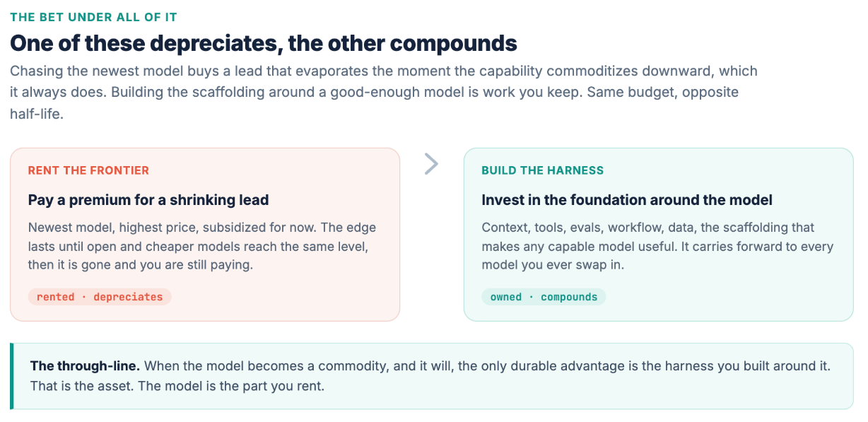Viewport: 868px width, 422px height.
Task: Select the 'owned · compounds' tag
Action: point(544,297)
